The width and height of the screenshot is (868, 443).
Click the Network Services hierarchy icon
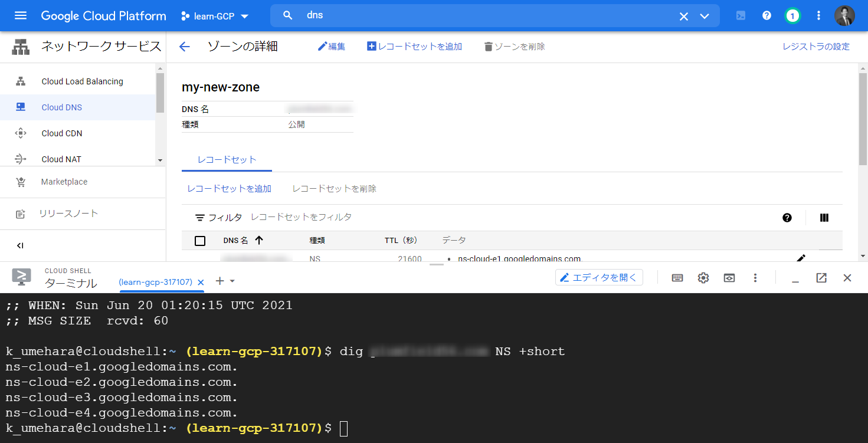pyautogui.click(x=21, y=47)
